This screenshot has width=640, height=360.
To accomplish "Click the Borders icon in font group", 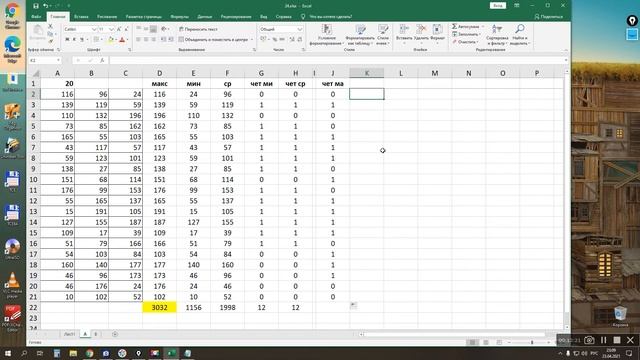I will pyautogui.click(x=96, y=40).
